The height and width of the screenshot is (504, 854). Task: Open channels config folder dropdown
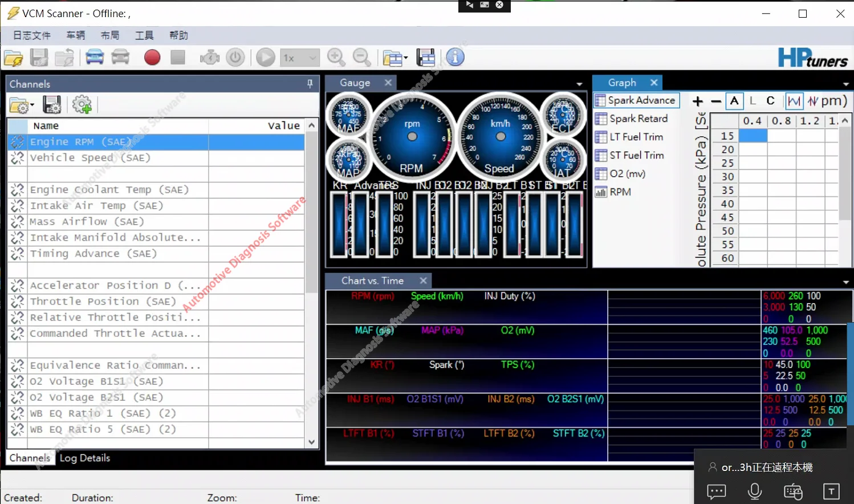click(x=22, y=105)
